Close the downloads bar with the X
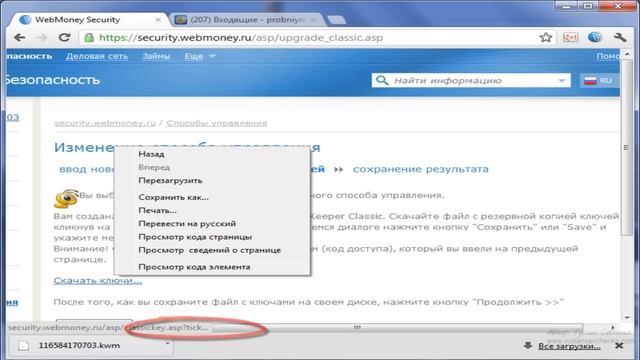 [619, 346]
